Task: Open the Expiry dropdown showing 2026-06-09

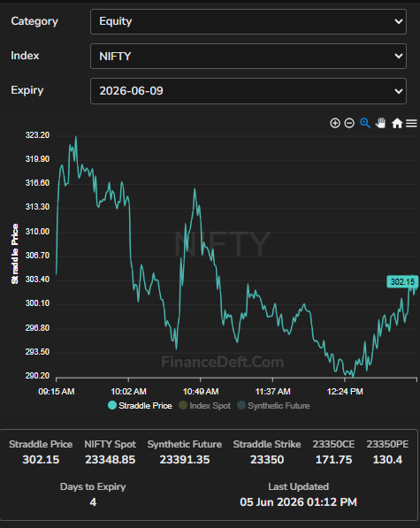Action: [248, 91]
